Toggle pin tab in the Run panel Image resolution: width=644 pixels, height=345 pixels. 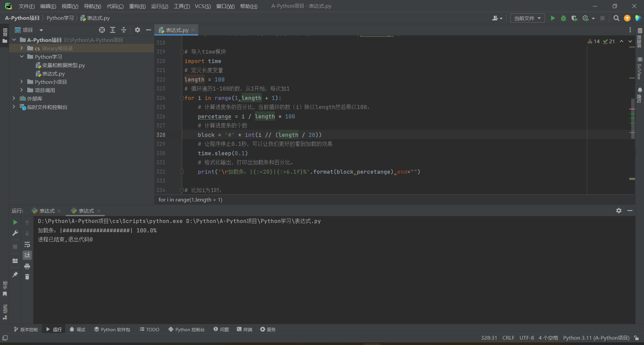[15, 275]
